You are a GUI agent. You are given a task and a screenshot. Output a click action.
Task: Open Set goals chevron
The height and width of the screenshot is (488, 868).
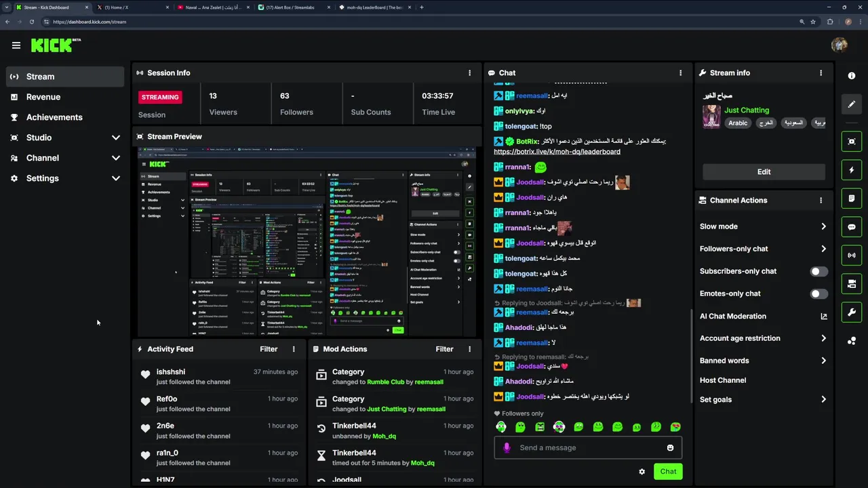[823, 399]
